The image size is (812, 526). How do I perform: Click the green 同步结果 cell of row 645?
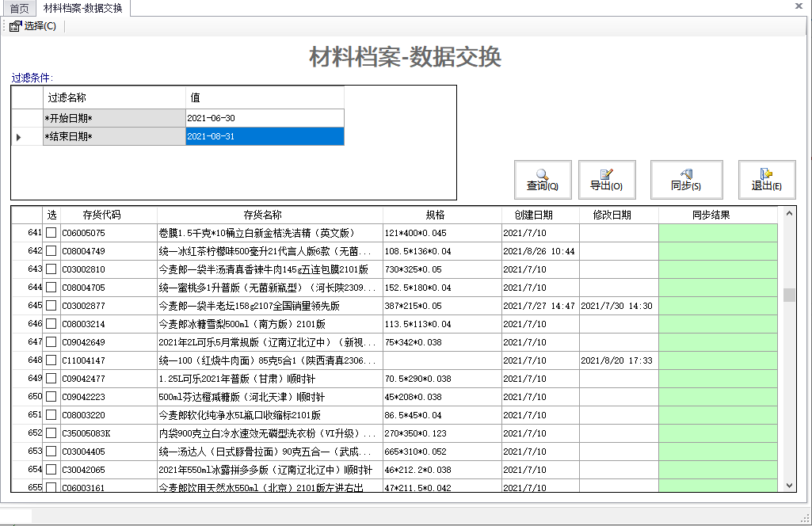coord(717,305)
